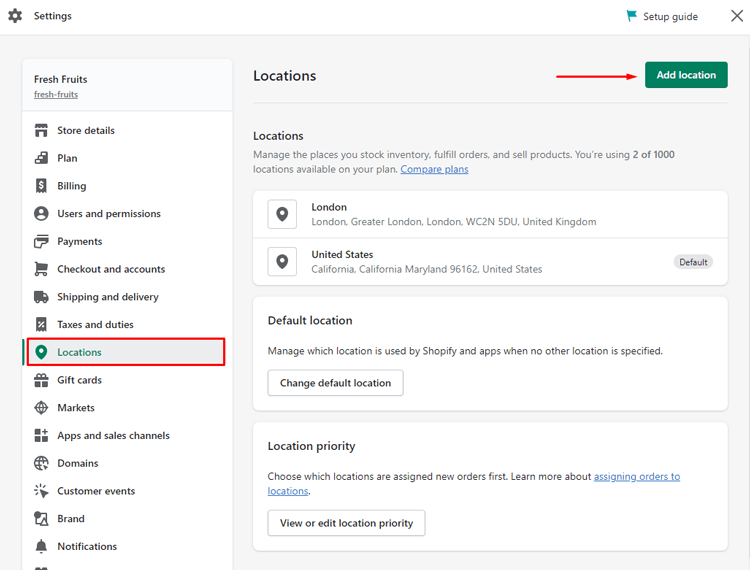Viewport: 750px width, 570px height.
Task: Click the Markets globe icon
Action: pyautogui.click(x=41, y=407)
